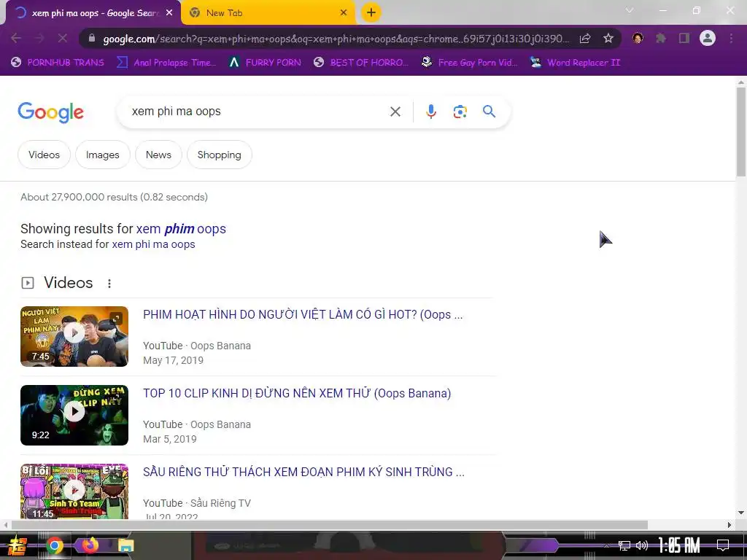Clear the search query with X

point(395,112)
